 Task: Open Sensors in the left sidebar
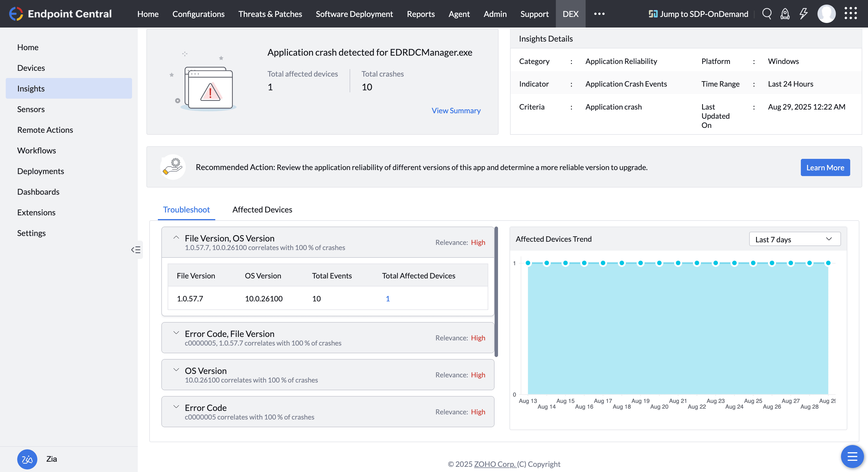tap(31, 109)
